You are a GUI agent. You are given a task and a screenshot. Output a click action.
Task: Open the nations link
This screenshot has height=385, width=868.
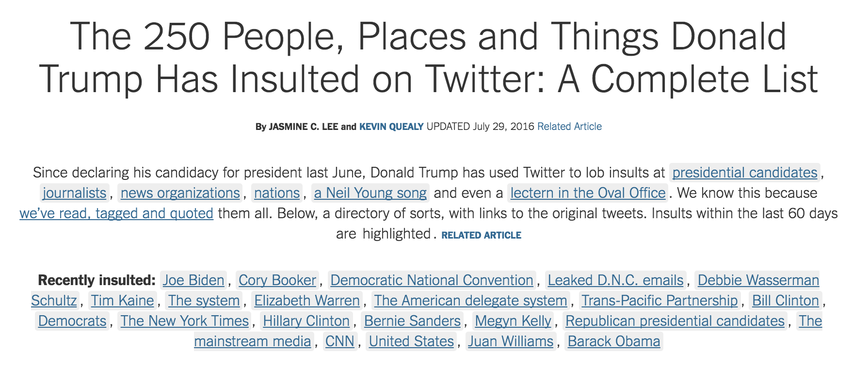coord(277,193)
